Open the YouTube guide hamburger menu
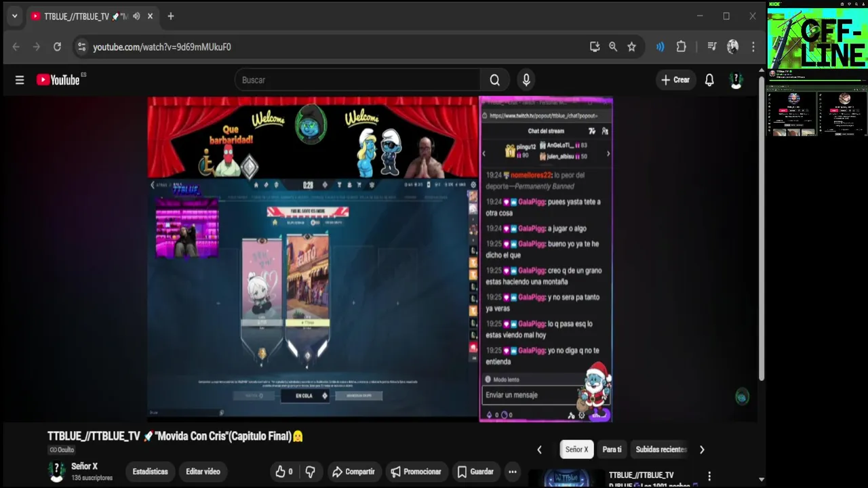Viewport: 868px width, 488px height. (20, 80)
